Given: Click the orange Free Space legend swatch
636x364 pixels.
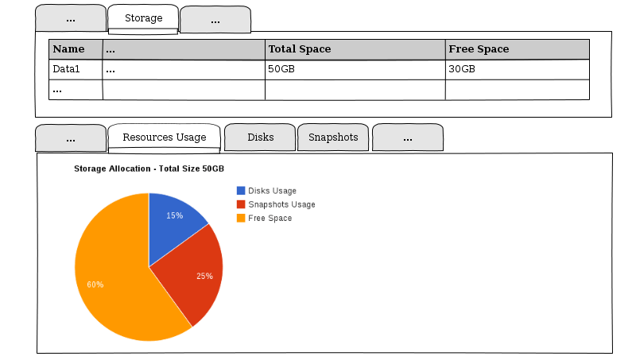Looking at the screenshot, I should 241,218.
